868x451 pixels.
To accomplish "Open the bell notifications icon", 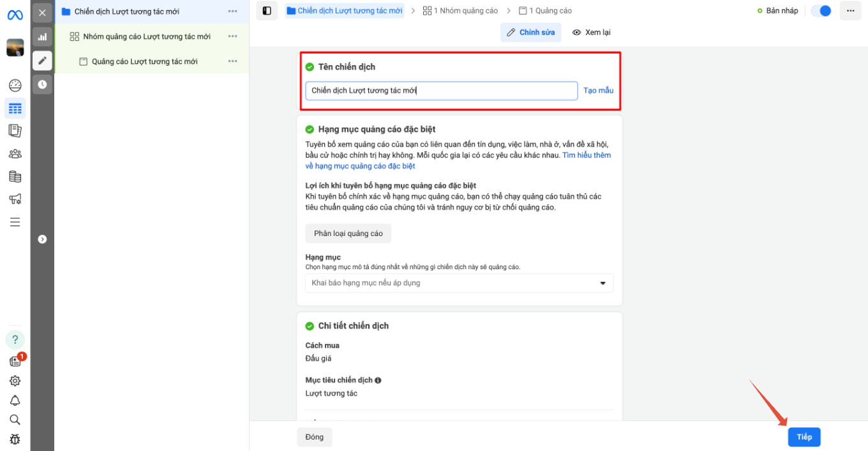I will (15, 401).
